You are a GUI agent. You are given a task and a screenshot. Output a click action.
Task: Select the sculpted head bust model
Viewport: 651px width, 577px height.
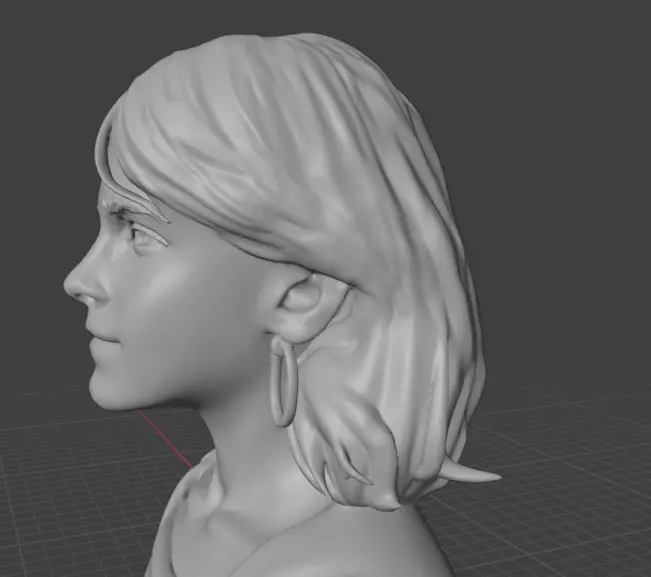pyautogui.click(x=282, y=305)
